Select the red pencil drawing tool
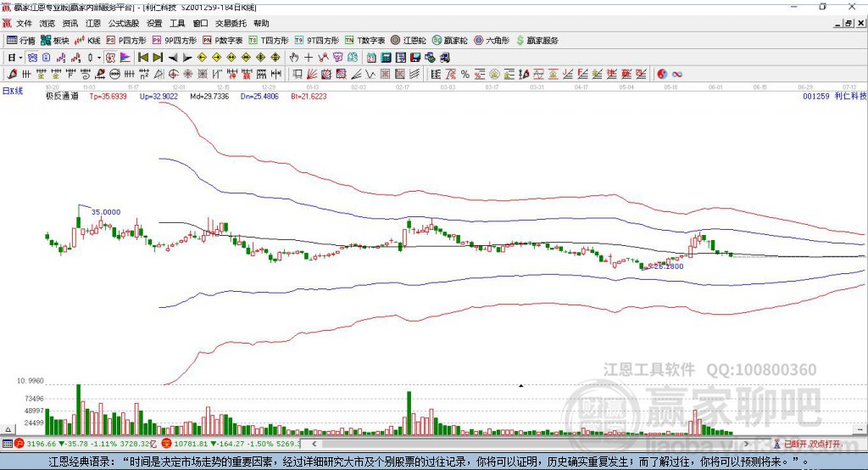Screen dimensions: 868x470 coord(12,74)
